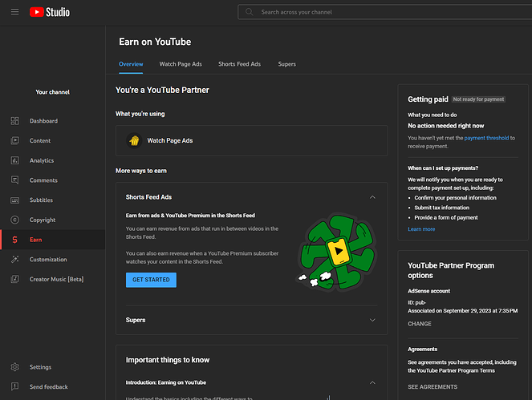The image size is (532, 400).
Task: Click the Copyright circle icon
Action: pyautogui.click(x=14, y=220)
